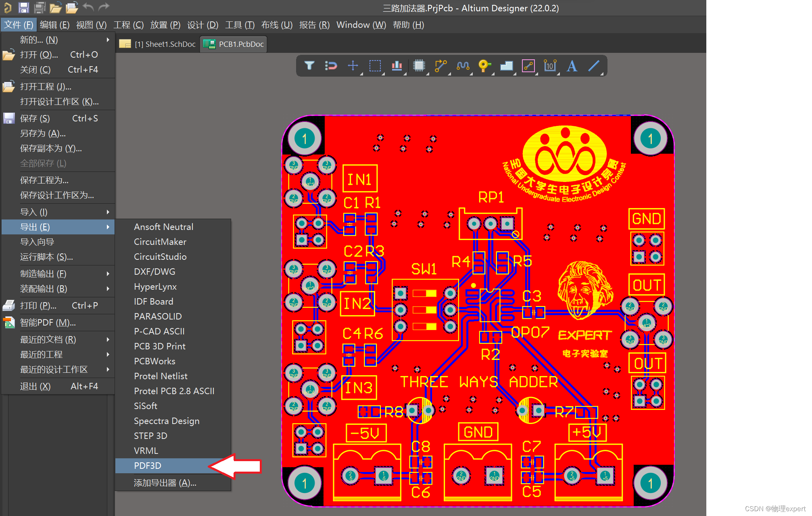Expand the 导入 (I) submenu arrow
Screen dimensions: 812x516
pyautogui.click(x=108, y=212)
